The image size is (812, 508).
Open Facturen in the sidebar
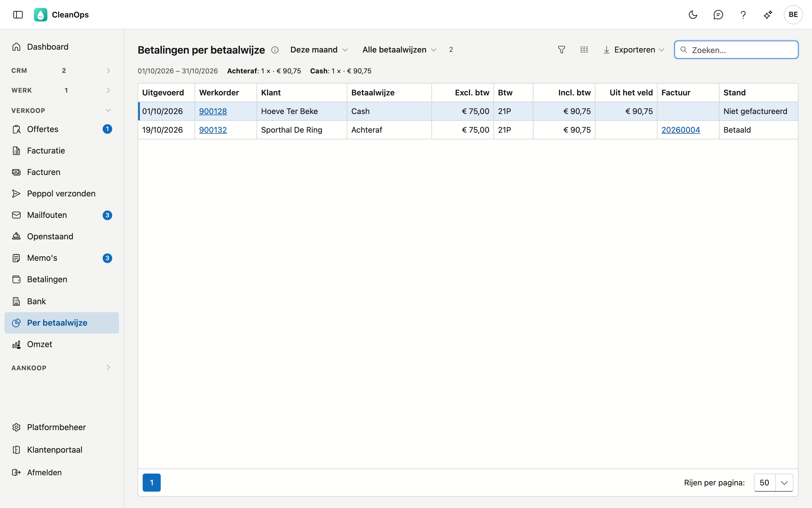coord(61,172)
